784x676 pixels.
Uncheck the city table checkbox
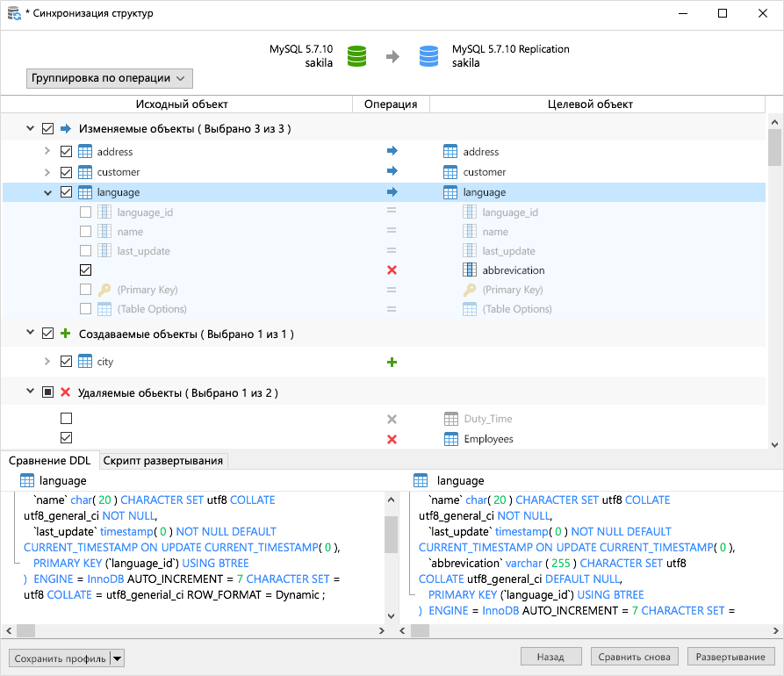pyautogui.click(x=66, y=362)
